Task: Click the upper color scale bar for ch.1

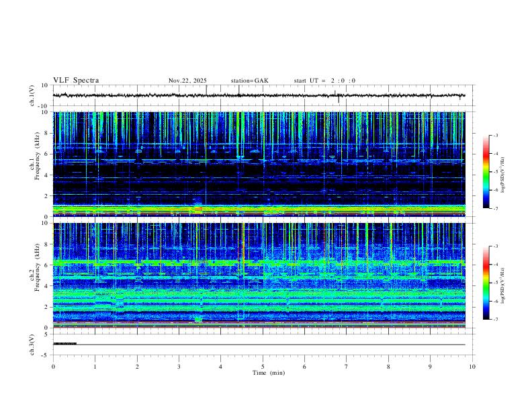Action: [x=486, y=172]
